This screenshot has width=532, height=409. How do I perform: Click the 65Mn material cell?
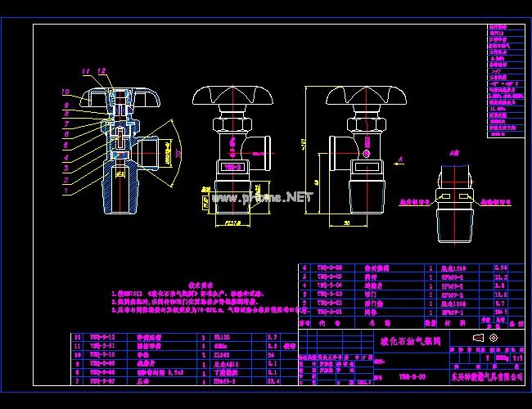[221, 346]
